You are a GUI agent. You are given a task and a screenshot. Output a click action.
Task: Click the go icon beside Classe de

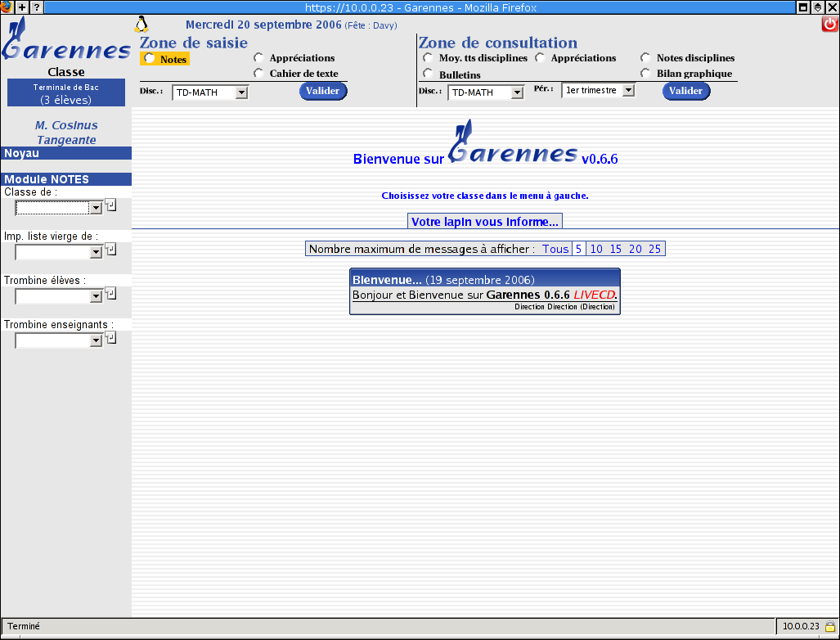pos(110,205)
